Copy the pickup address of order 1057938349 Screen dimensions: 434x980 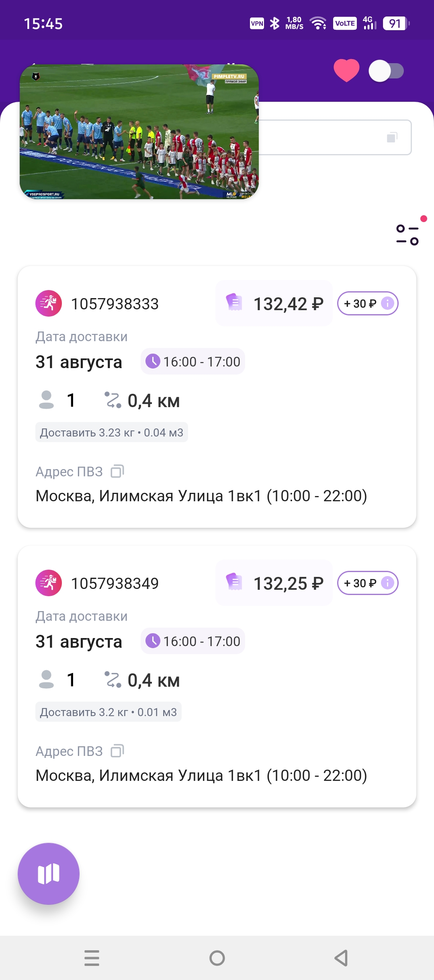(117, 751)
